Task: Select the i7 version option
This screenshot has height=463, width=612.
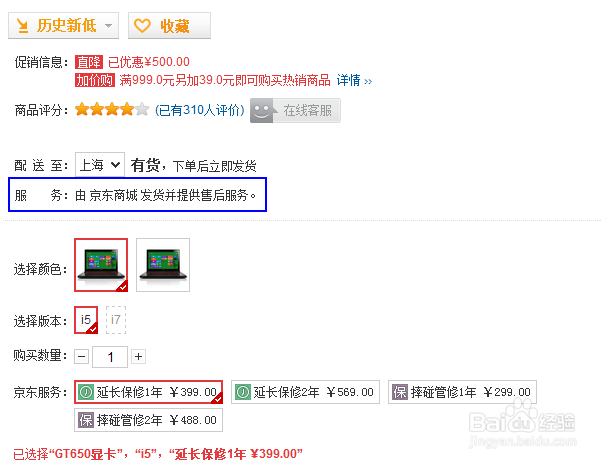Action: click(x=116, y=320)
